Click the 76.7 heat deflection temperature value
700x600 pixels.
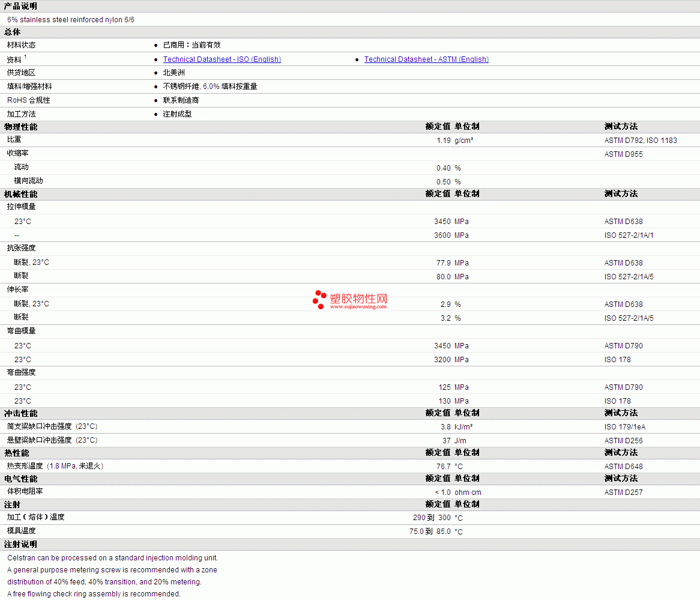point(443,467)
